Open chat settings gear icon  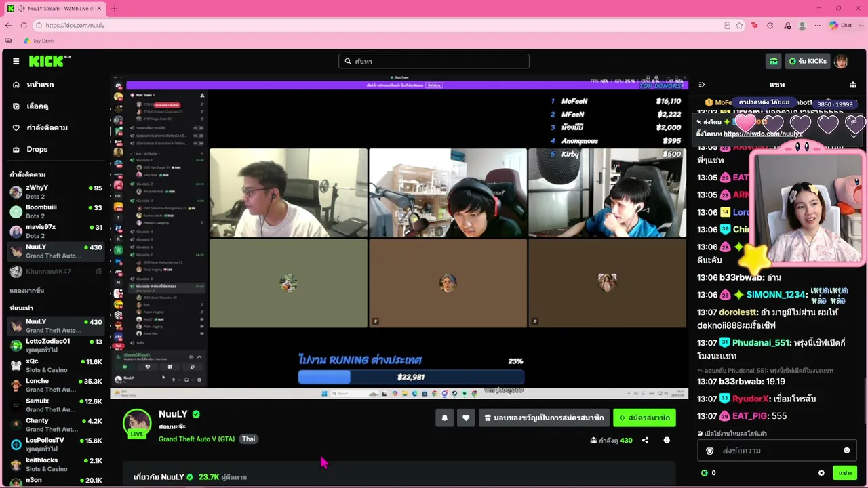[x=821, y=473]
